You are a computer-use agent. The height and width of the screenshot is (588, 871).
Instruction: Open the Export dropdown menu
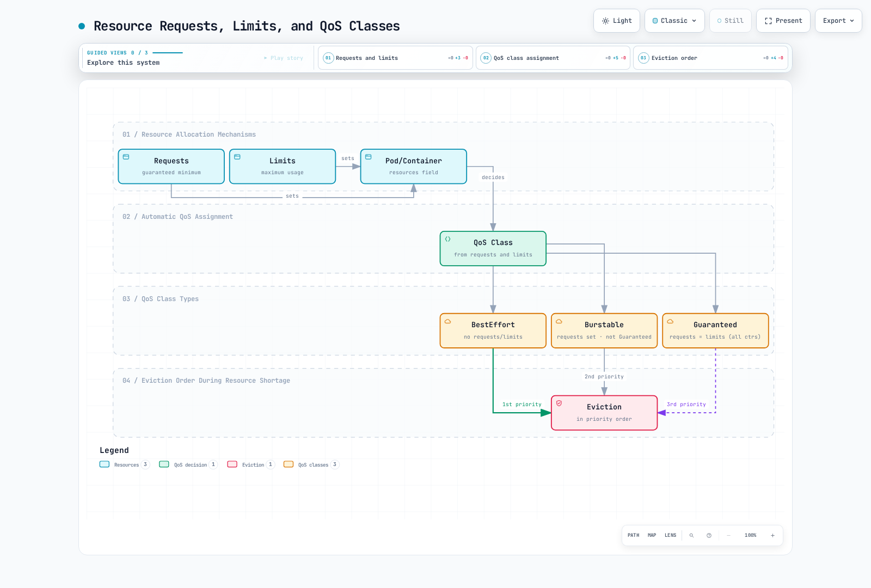pos(838,21)
